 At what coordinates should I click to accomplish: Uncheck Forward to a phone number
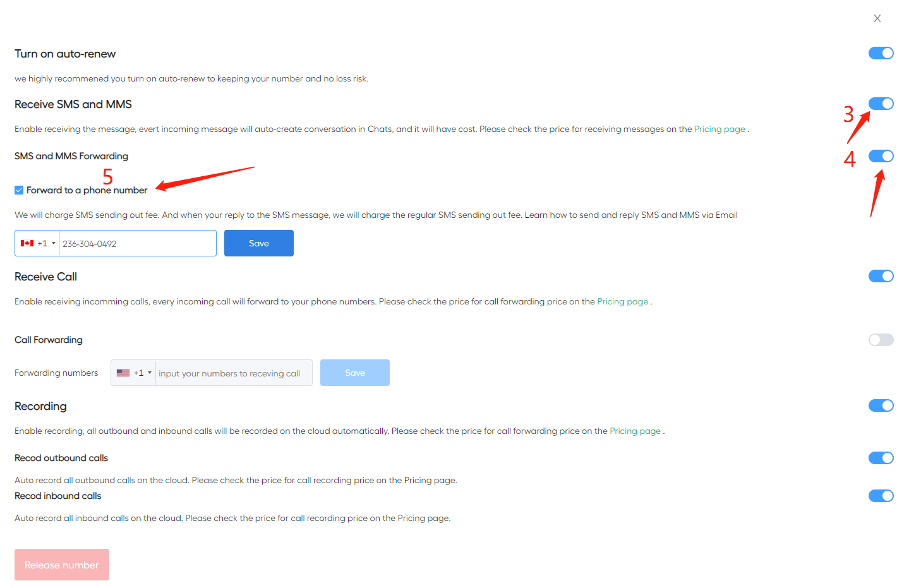[x=19, y=190]
